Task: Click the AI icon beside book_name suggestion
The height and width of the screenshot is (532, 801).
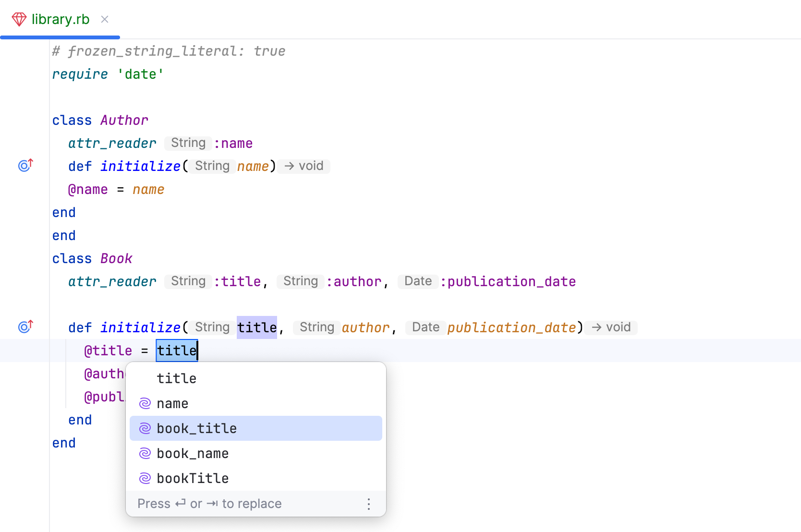Action: tap(145, 453)
